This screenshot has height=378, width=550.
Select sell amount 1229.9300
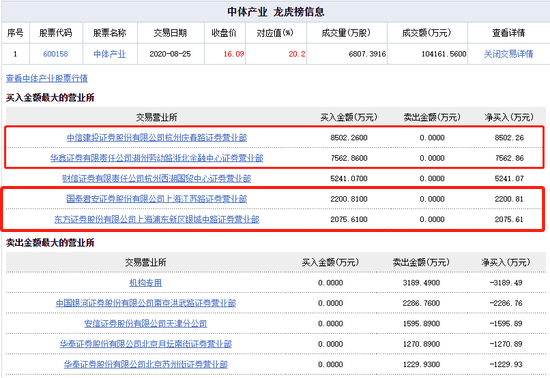coord(421,364)
